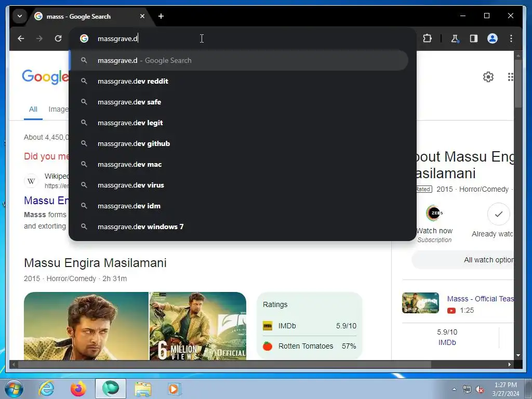Image resolution: width=532 pixels, height=399 pixels.
Task: Open the 6 Million Views poster thumbnail
Action: [x=198, y=326]
